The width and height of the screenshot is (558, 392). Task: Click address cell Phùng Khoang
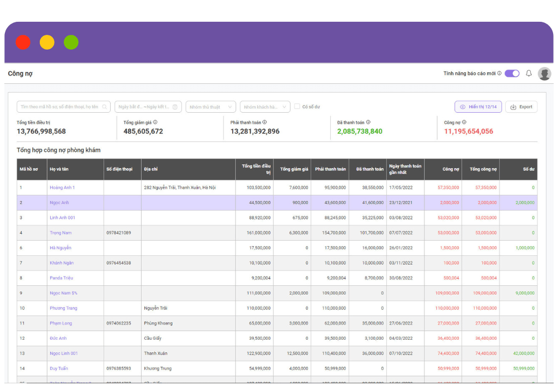coord(158,323)
